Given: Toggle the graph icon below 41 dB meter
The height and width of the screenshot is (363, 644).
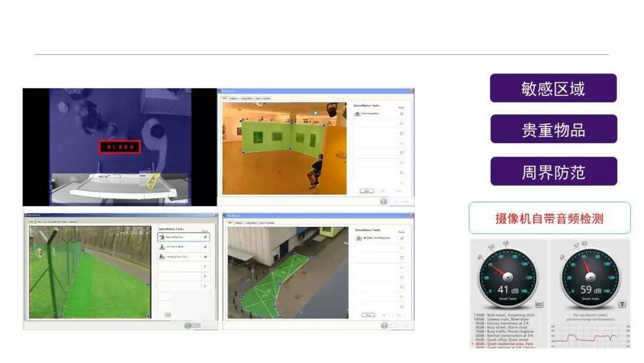Looking at the screenshot, I should pyautogui.click(x=540, y=304).
